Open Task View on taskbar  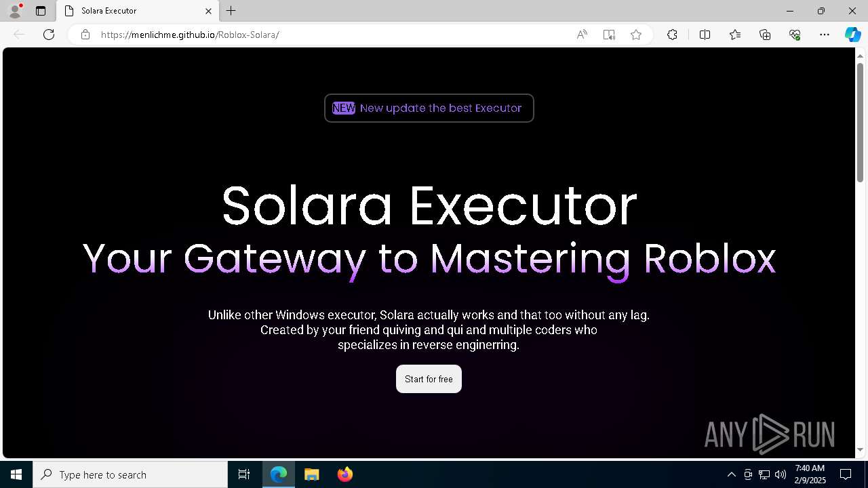[x=244, y=474]
